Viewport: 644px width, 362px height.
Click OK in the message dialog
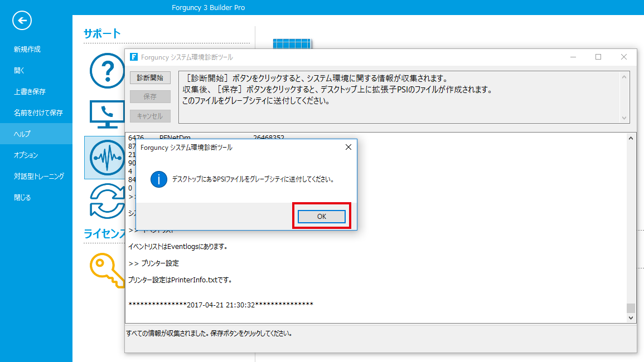tap(322, 216)
